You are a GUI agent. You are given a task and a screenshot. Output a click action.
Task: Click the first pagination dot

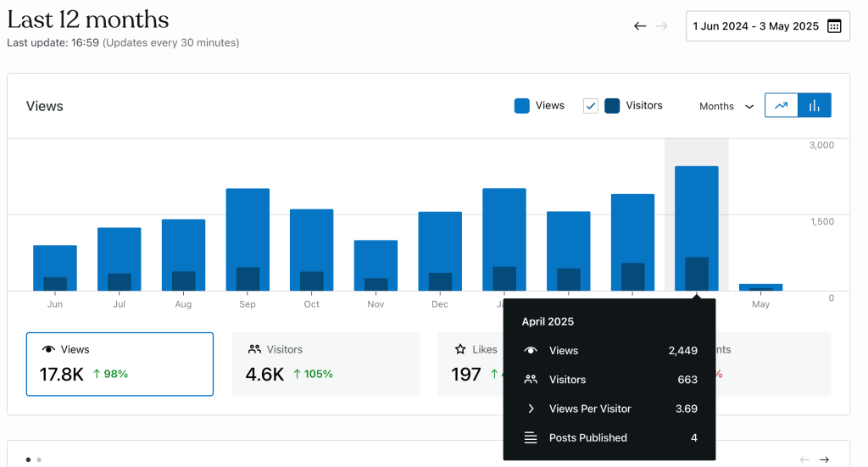[x=28, y=459]
